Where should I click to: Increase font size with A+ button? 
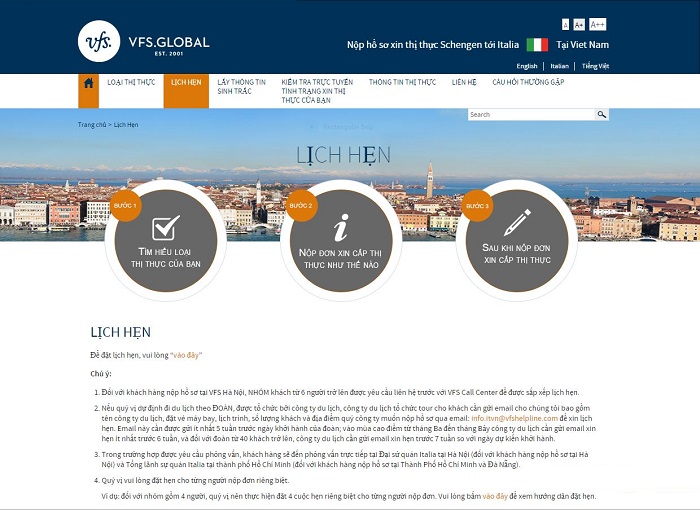(579, 24)
